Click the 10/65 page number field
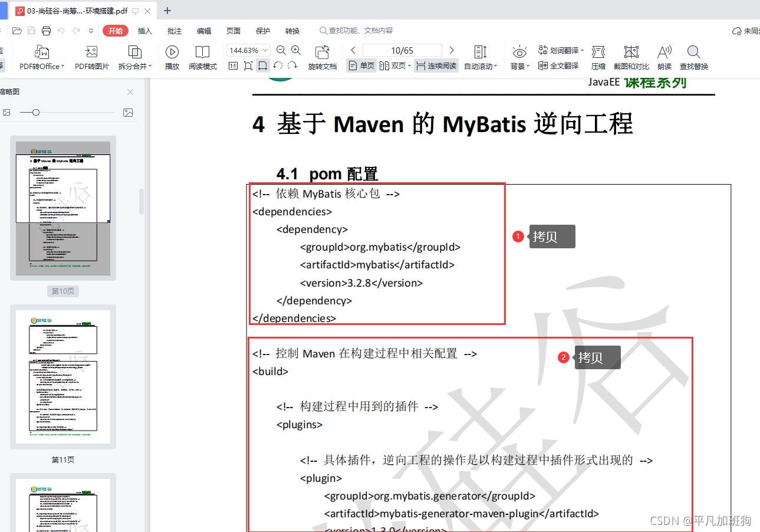 [402, 50]
